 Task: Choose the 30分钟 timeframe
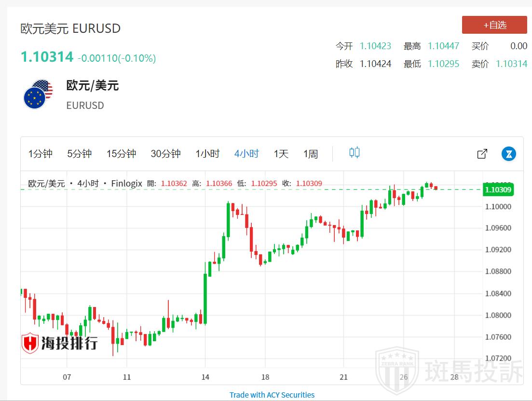[x=165, y=154]
